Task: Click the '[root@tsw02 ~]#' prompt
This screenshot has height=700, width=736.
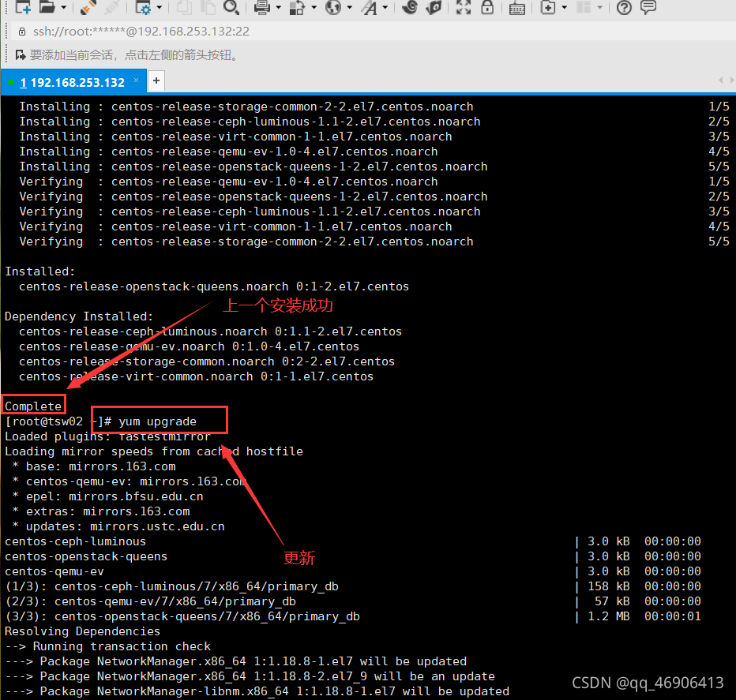Action: click(x=58, y=421)
